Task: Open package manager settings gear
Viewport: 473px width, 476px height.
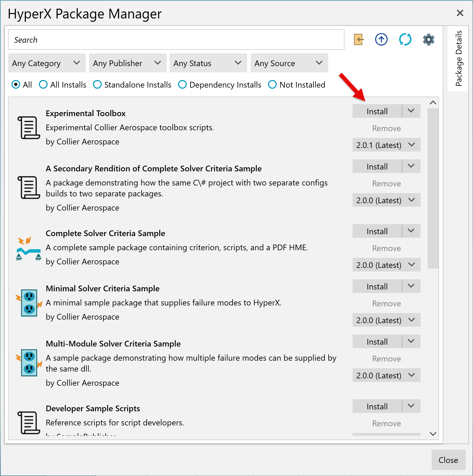Action: tap(429, 40)
